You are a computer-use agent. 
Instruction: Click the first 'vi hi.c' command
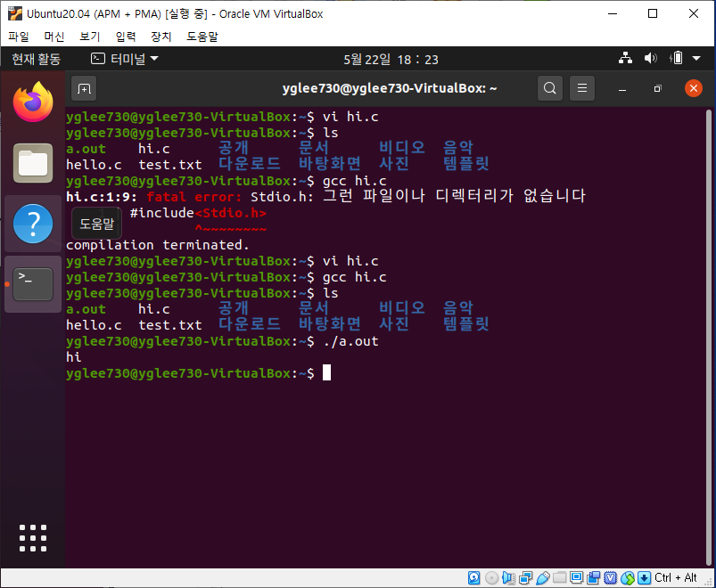coord(350,117)
